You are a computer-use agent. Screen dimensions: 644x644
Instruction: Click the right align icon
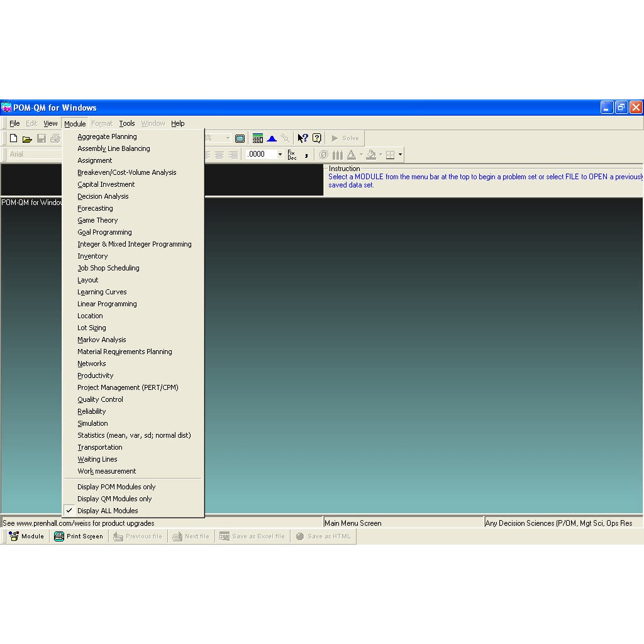[x=233, y=155]
